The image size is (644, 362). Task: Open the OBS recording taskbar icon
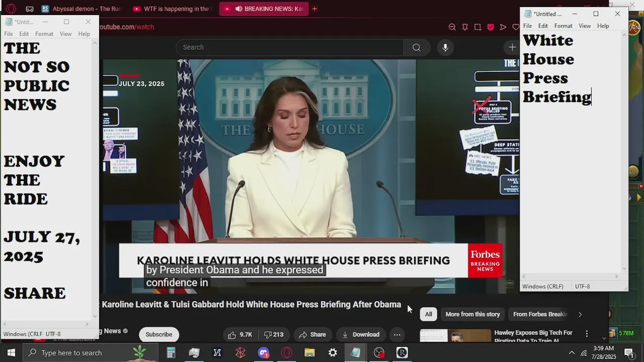tap(379, 352)
